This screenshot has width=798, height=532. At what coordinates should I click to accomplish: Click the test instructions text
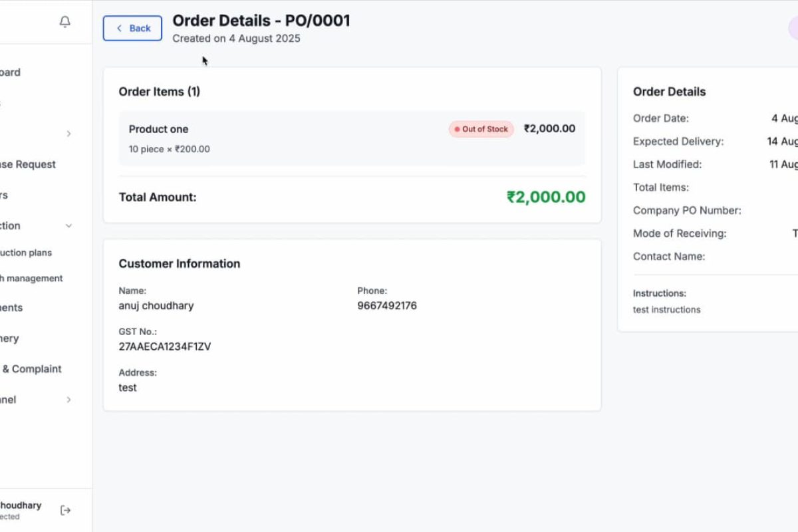pyautogui.click(x=666, y=309)
